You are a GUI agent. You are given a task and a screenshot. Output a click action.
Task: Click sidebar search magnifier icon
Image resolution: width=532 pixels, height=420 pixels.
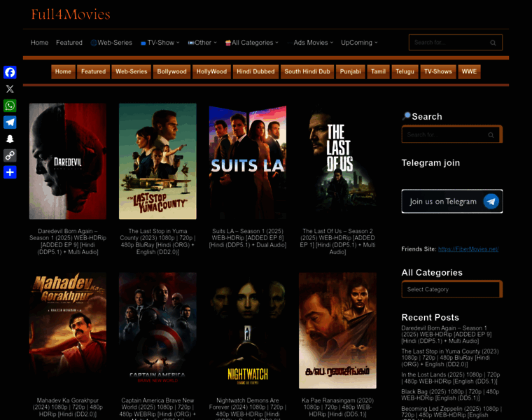[491, 135]
